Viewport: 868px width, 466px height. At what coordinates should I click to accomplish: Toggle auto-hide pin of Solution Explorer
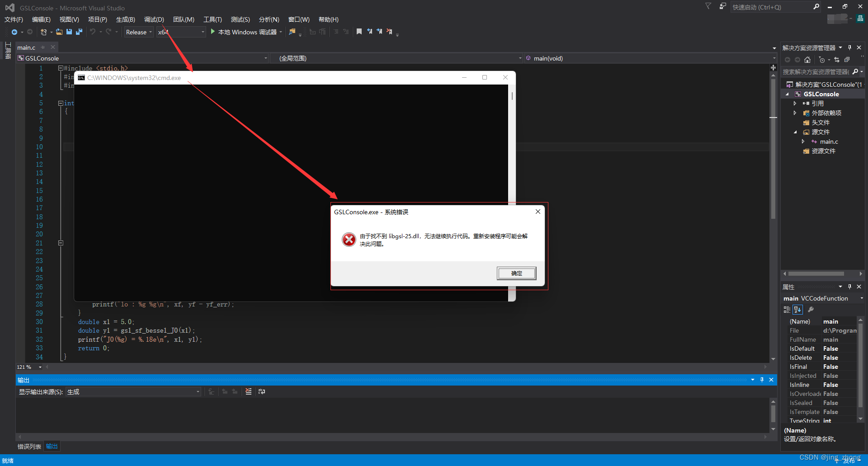click(849, 47)
